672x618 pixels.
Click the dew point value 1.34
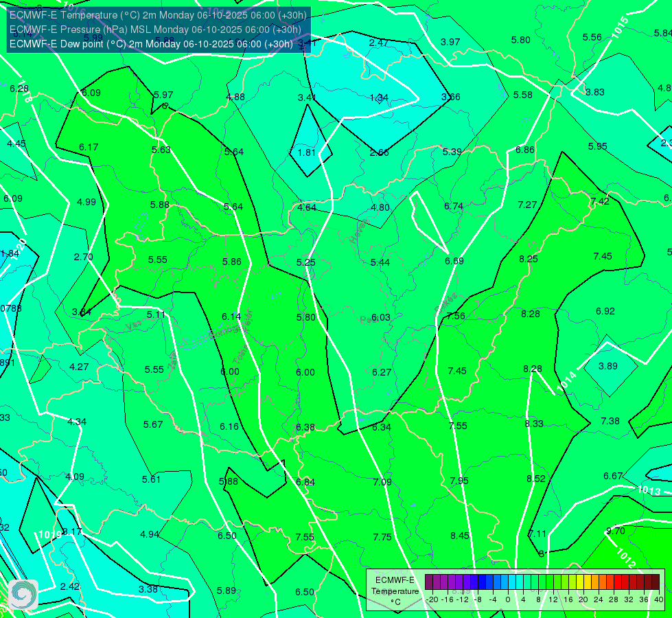(379, 98)
